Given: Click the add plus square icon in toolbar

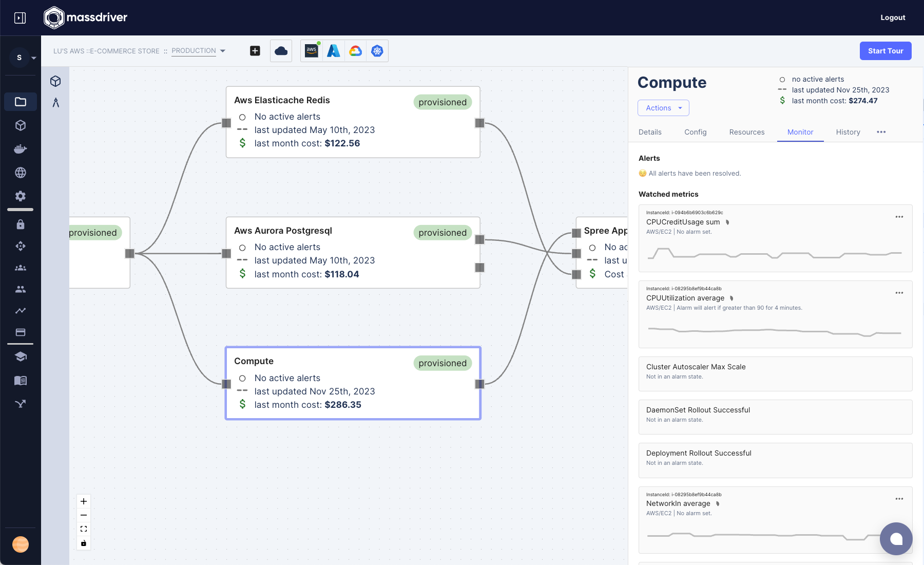Looking at the screenshot, I should coord(255,51).
